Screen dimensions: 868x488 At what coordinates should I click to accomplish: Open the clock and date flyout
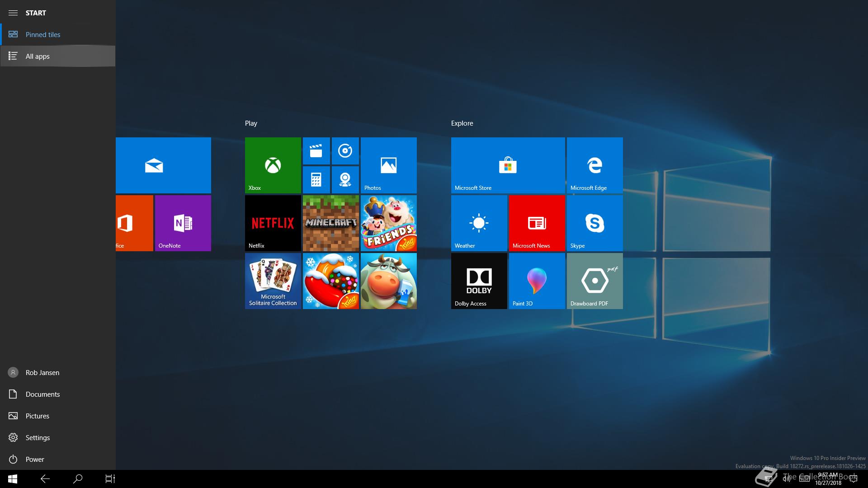pos(828,479)
